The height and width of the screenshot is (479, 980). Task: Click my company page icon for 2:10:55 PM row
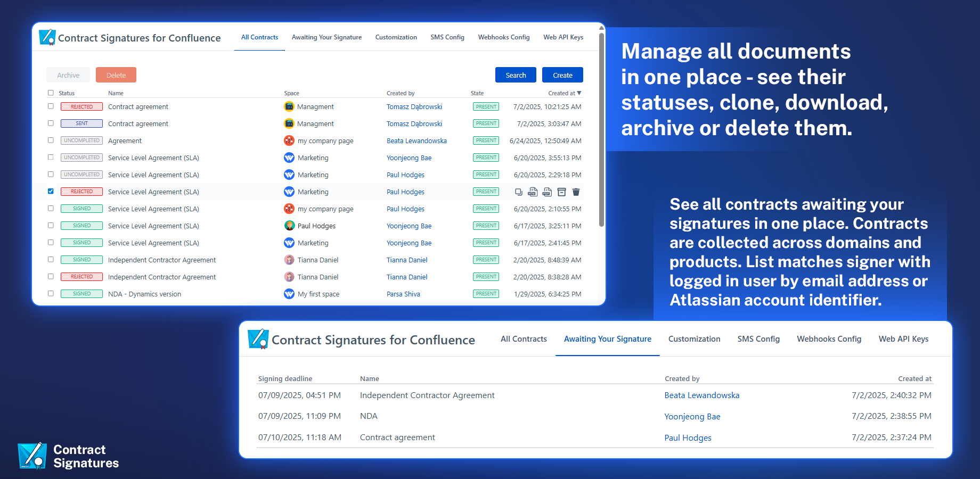[x=289, y=209]
